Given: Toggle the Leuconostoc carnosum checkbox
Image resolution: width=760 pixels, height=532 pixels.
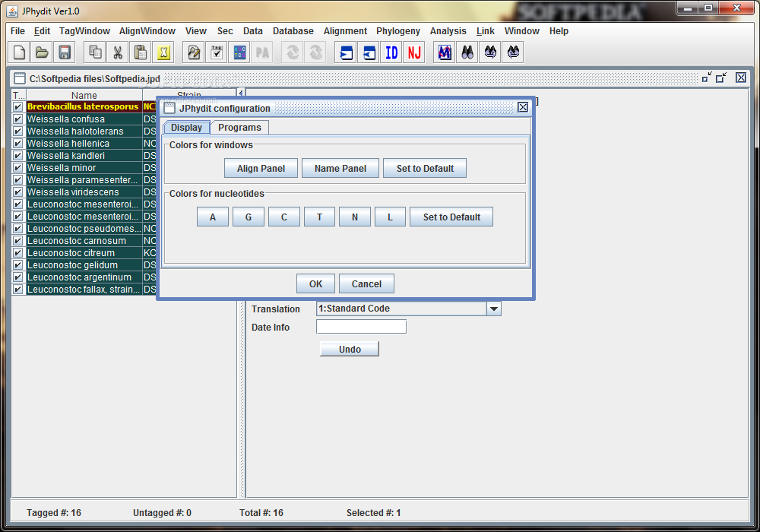Looking at the screenshot, I should [x=18, y=240].
